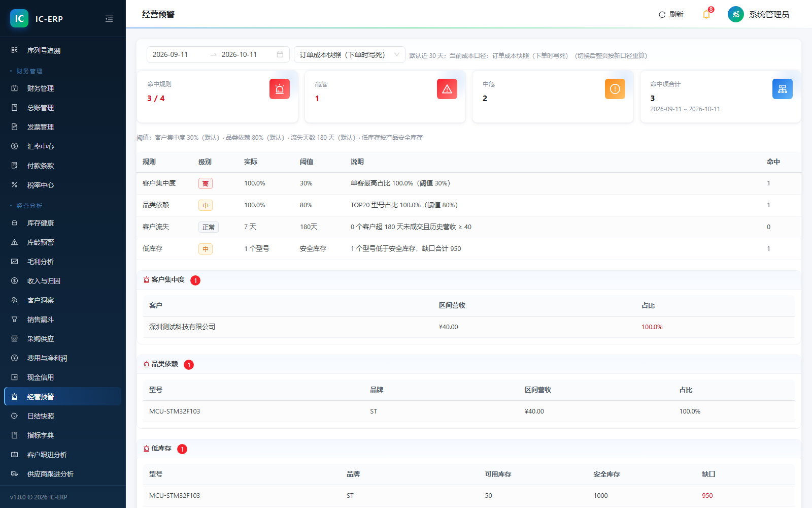
Task: Click the 3 / 4 hit rules value
Action: click(x=156, y=98)
